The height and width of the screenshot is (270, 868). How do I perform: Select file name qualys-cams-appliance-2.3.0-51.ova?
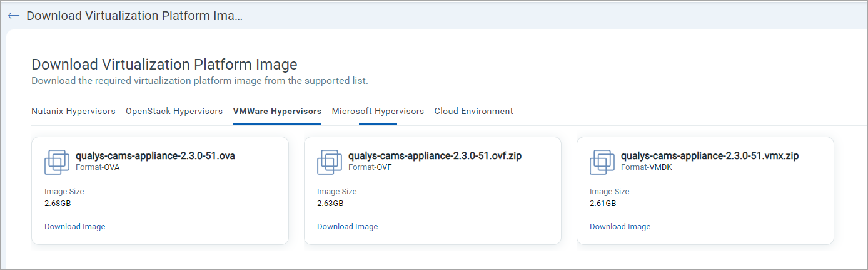point(155,156)
